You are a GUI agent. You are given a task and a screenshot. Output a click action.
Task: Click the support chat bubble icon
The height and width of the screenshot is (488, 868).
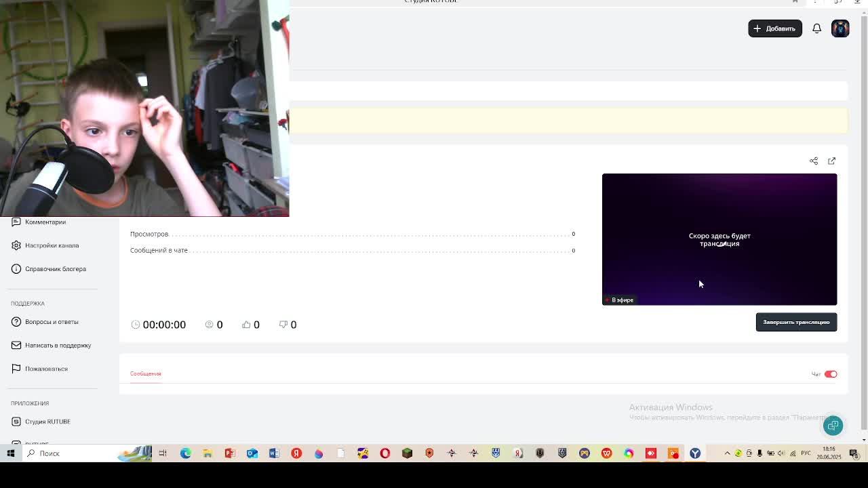click(833, 426)
